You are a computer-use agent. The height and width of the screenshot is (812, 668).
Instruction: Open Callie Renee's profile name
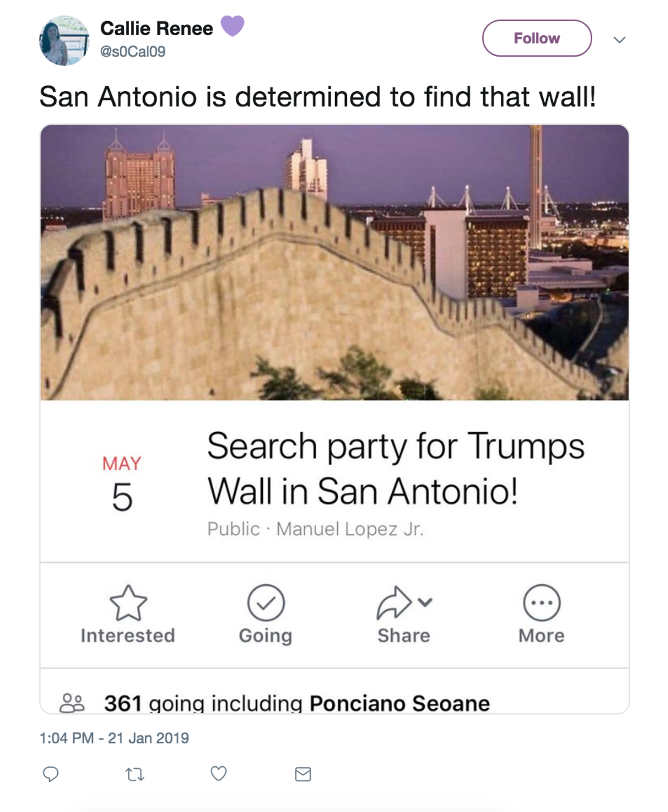156,28
